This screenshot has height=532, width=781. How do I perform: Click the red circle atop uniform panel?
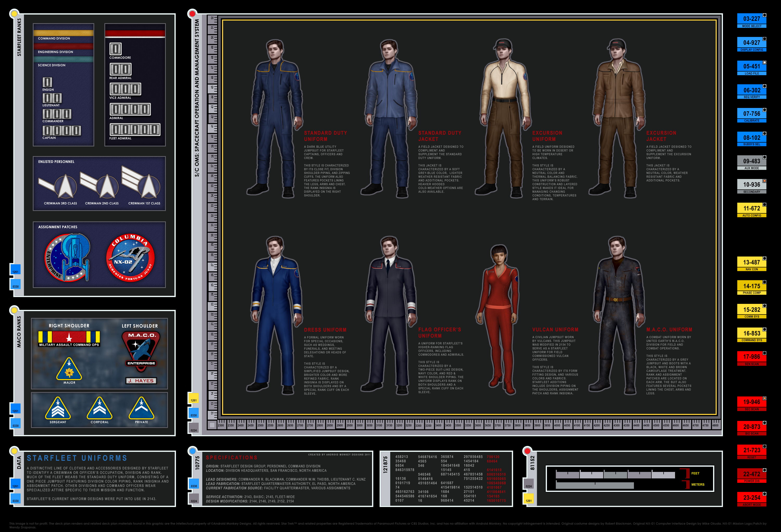[192, 14]
